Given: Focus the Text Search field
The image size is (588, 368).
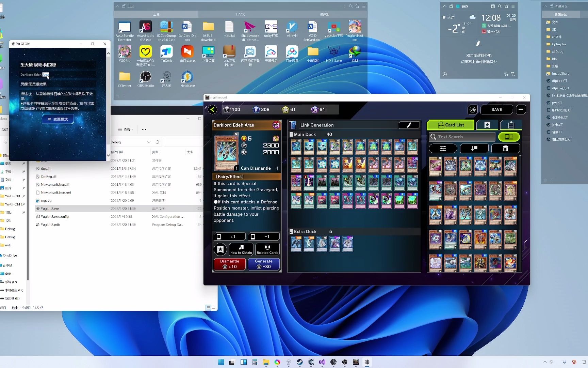Looking at the screenshot, I should pyautogui.click(x=462, y=137).
